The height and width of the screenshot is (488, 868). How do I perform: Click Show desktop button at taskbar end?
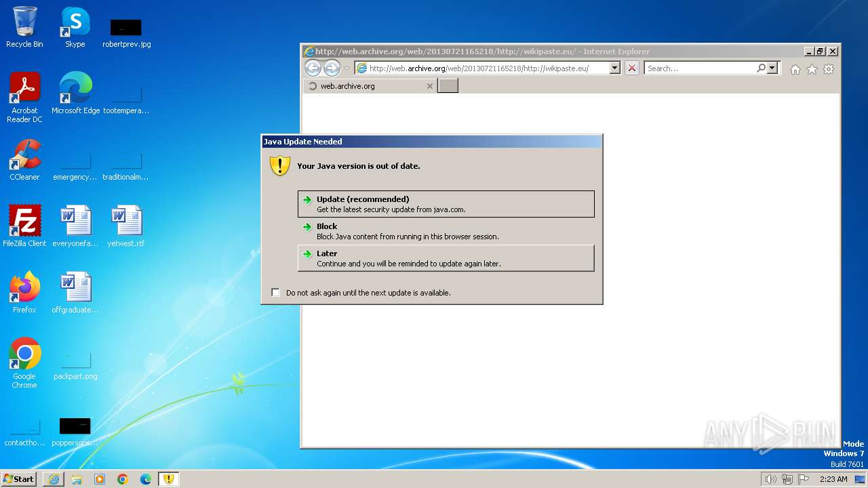[x=861, y=479]
